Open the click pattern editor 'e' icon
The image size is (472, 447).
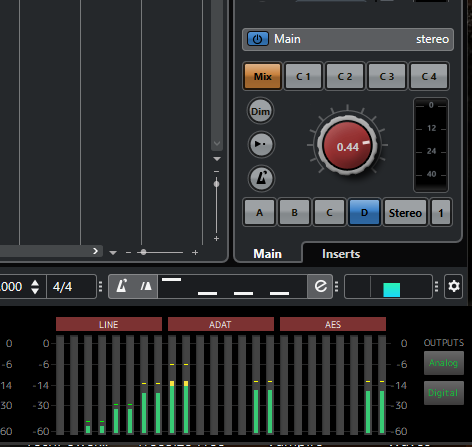(x=320, y=286)
